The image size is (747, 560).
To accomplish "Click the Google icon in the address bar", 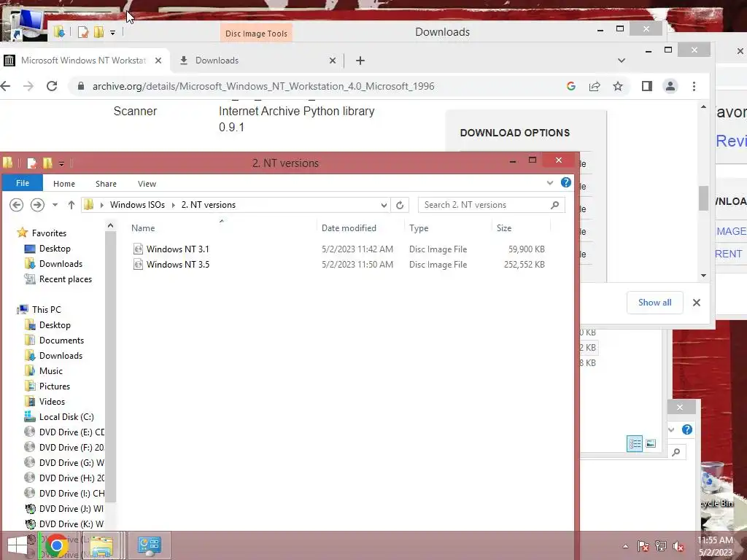I will (570, 86).
